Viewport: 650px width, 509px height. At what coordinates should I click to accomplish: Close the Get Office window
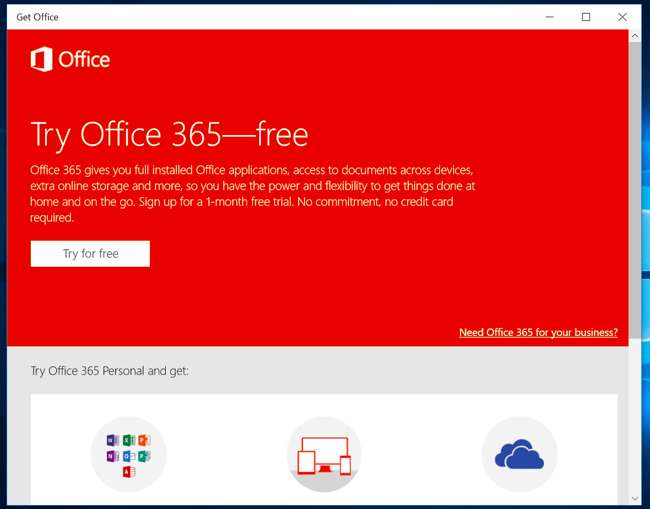622,17
